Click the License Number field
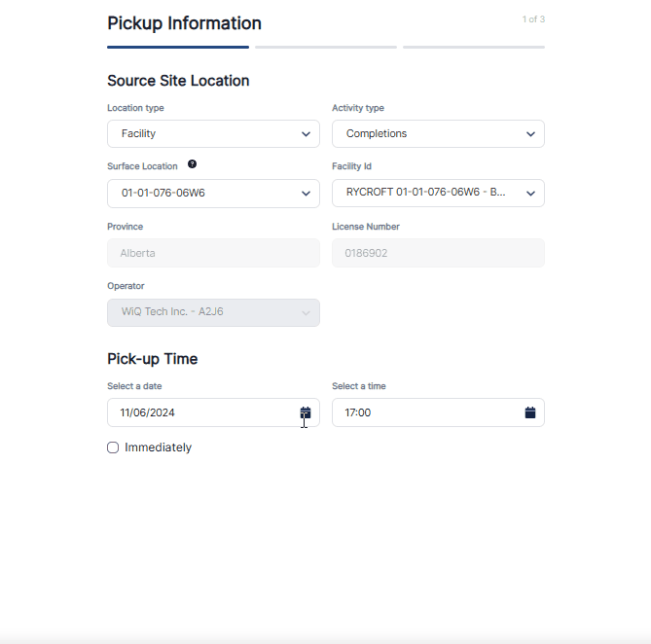Screen dimensions: 651x644 [438, 253]
